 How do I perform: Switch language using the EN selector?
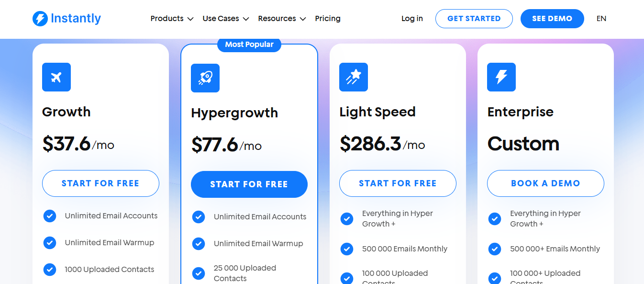[601, 18]
